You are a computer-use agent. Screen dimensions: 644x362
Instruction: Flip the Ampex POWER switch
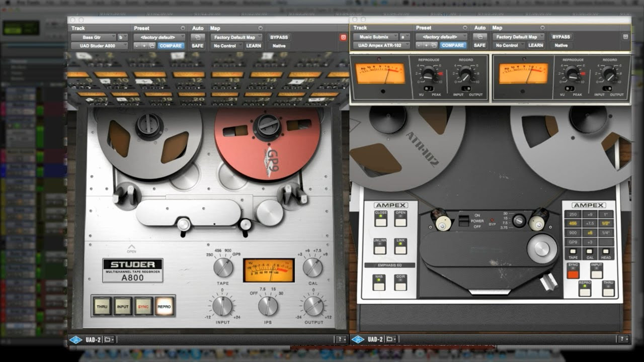click(x=463, y=220)
